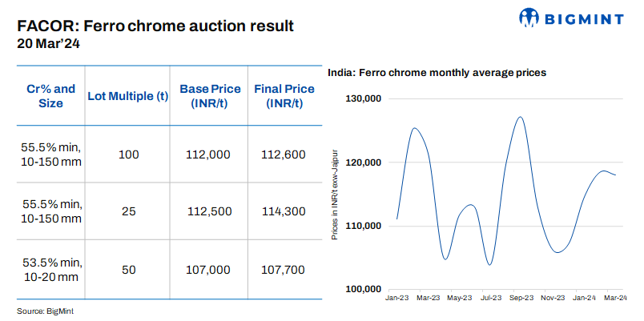Click the Jan-23 x-axis label

pyautogui.click(x=398, y=298)
